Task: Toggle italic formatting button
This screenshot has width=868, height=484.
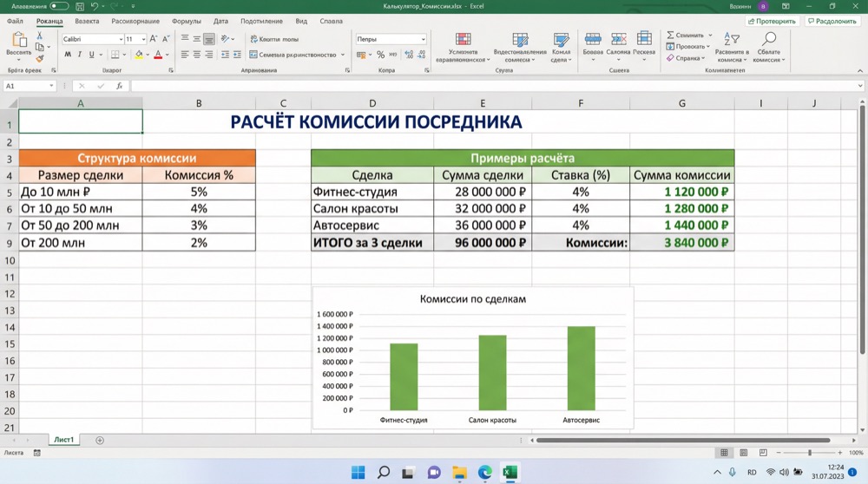Action: click(80, 55)
